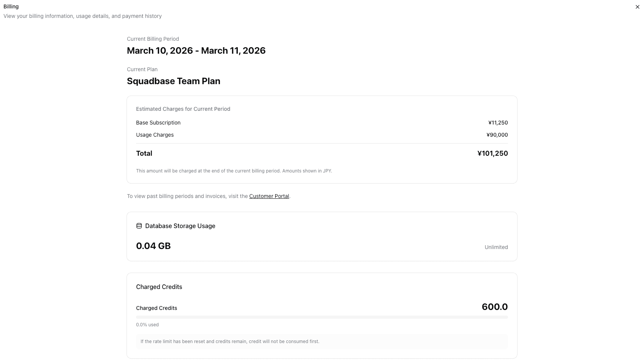The width and height of the screenshot is (641, 364).
Task: Close the Billing panel
Action: [637, 7]
